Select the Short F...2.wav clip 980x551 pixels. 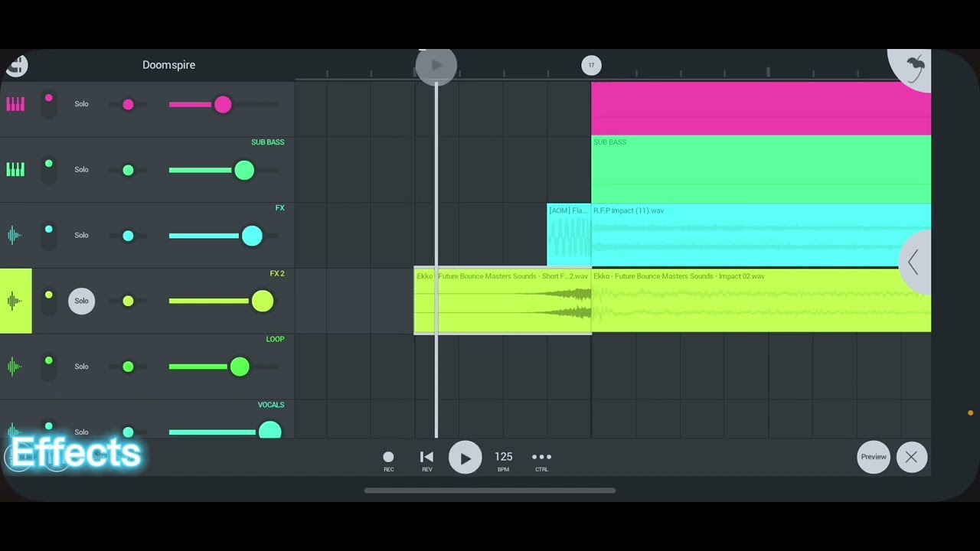[502, 301]
